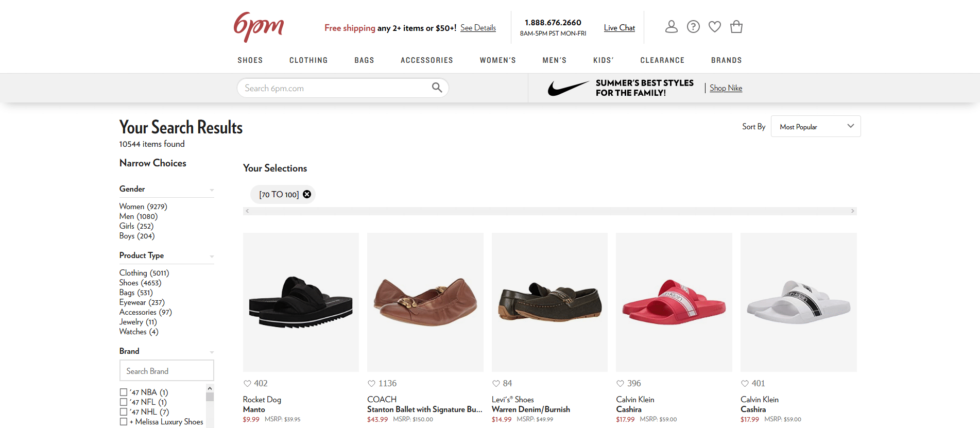The height and width of the screenshot is (428, 980).
Task: Open the CLOTHING menu
Action: 308,60
